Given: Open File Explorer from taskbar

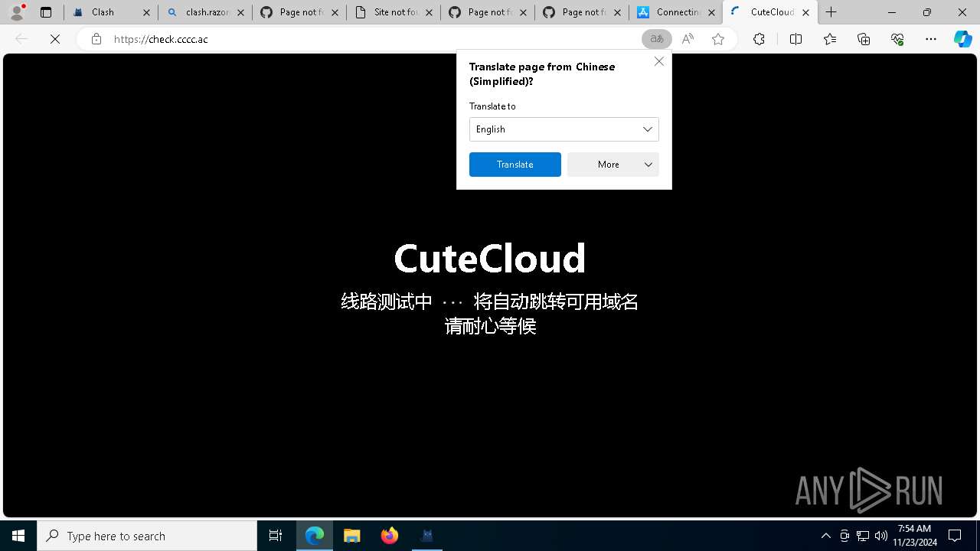Looking at the screenshot, I should pyautogui.click(x=352, y=536).
